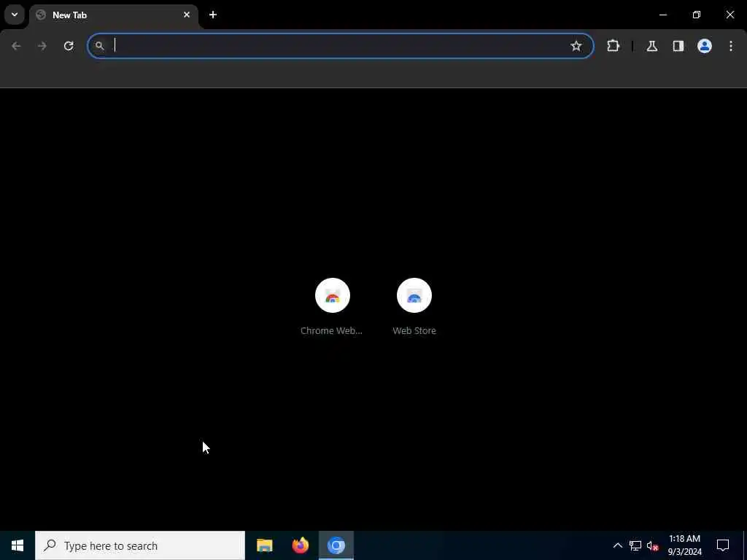Toggle the side panel
Image resolution: width=747 pixels, height=560 pixels.
[x=678, y=46]
